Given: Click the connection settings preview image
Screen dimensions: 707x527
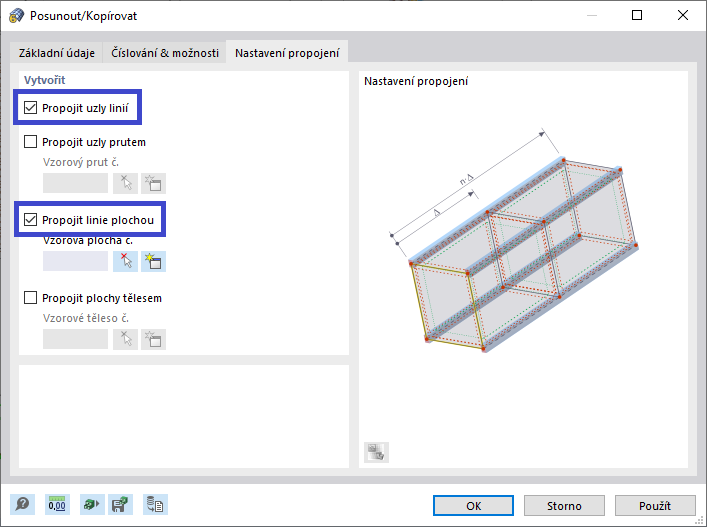Looking at the screenshot, I should tap(514, 241).
